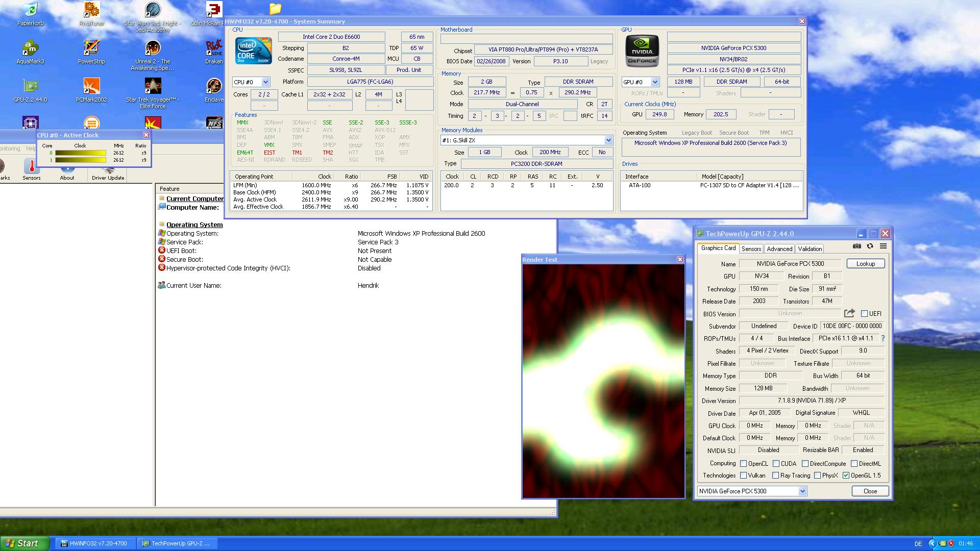This screenshot has width=980, height=551.
Task: Click the GPU-Z screenshot camera icon
Action: click(x=857, y=246)
